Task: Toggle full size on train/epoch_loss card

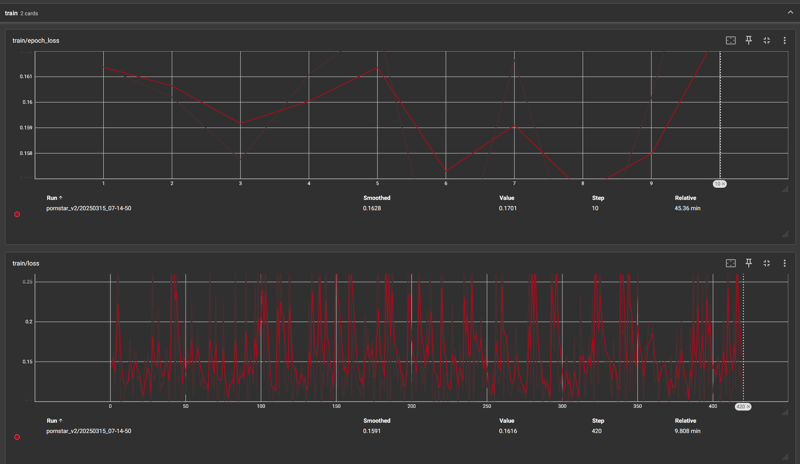Action: click(766, 40)
